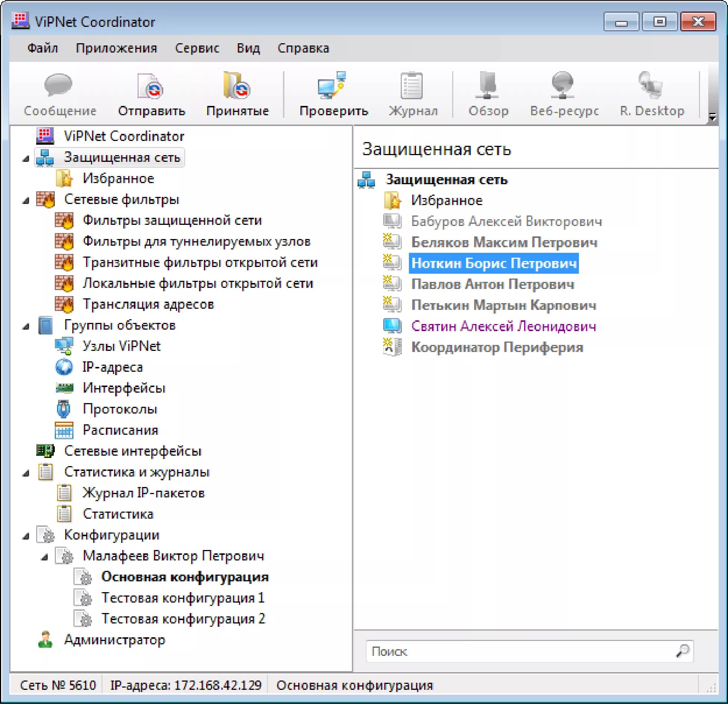This screenshot has height=704, width=728.
Task: Click the Избранное folder icon in tree
Action: (64, 178)
